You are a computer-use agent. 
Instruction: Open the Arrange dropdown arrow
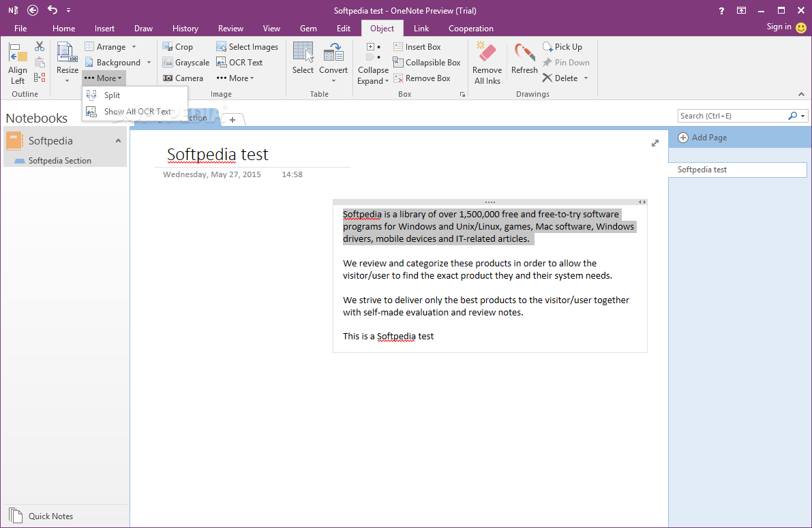click(134, 46)
